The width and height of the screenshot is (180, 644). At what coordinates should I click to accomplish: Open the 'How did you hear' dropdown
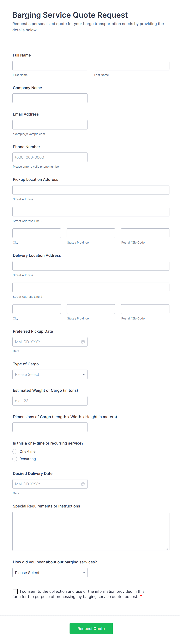(50, 573)
